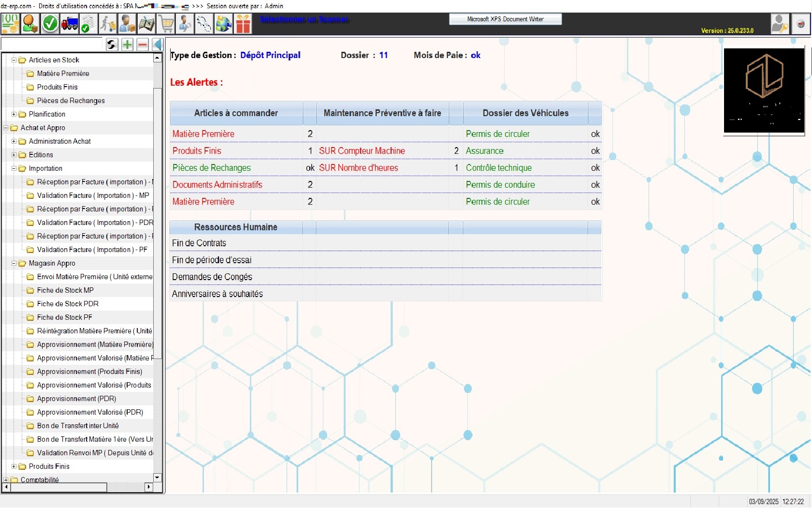
Task: Open Fiche de Stock PDR item
Action: tap(68, 304)
